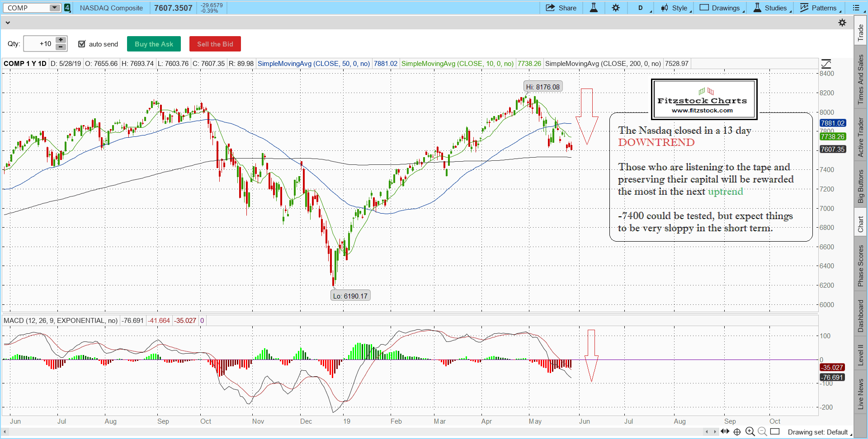The image size is (868, 439).
Task: Click the Share chart icon
Action: (561, 8)
